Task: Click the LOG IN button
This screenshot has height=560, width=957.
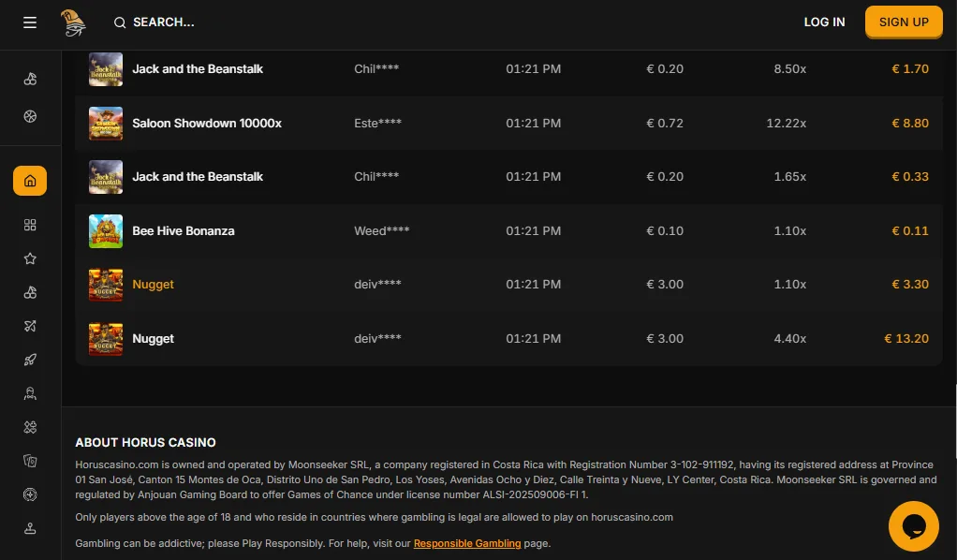Action: coord(824,22)
